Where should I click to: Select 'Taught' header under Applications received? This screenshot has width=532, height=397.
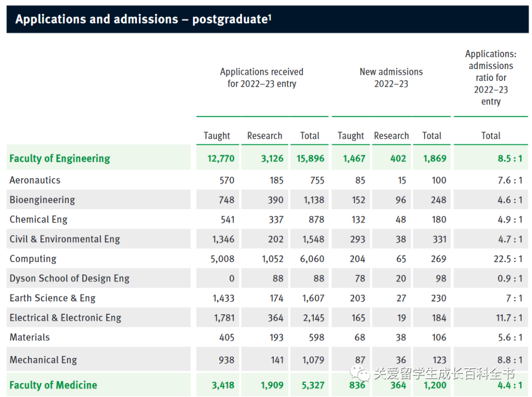coord(217,136)
